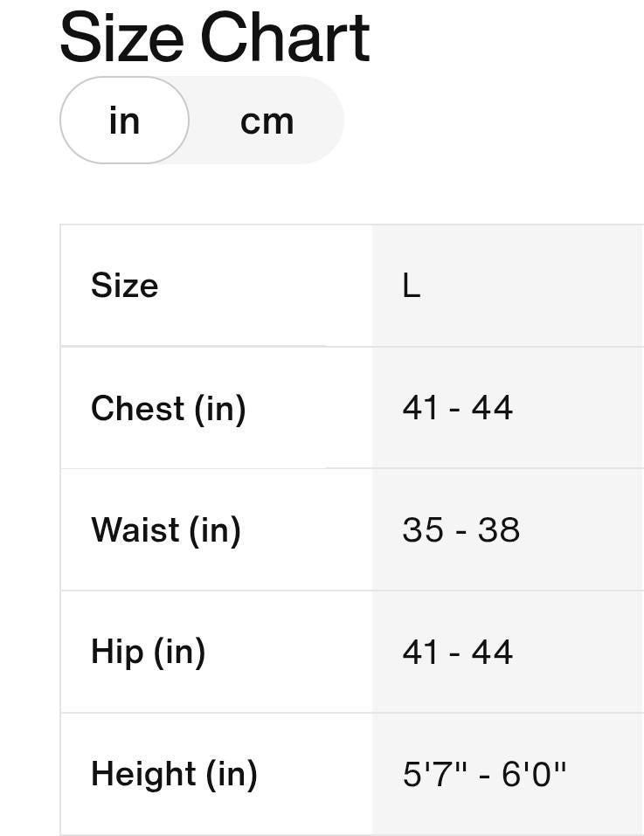Switch units to cm
644x836 pixels.
click(267, 121)
